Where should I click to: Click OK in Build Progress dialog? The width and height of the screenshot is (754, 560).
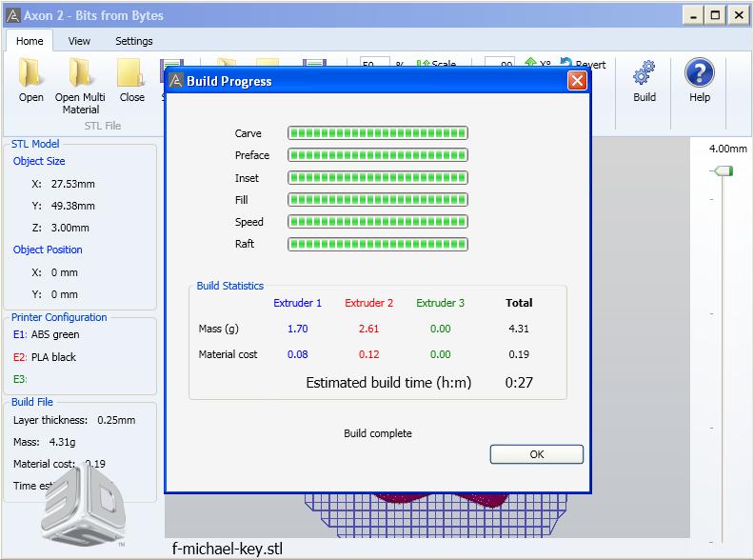click(x=537, y=454)
